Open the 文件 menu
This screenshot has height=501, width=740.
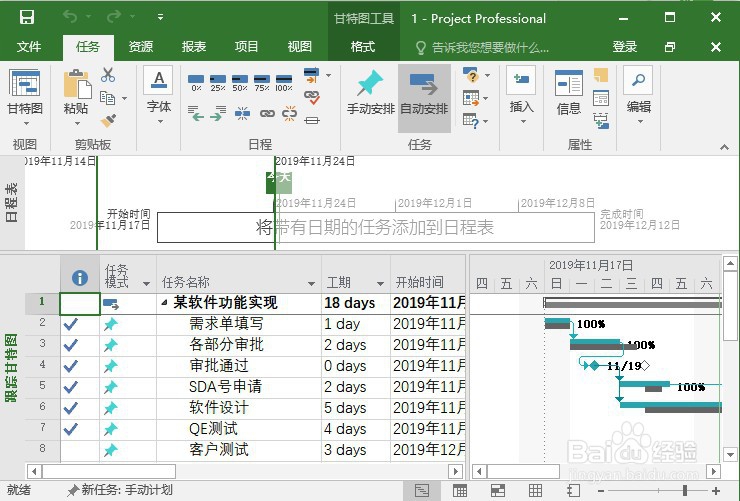[29, 47]
